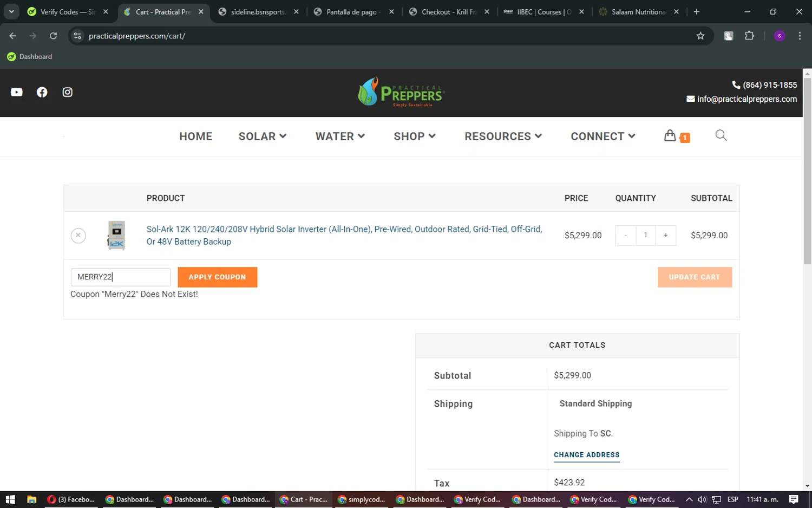
Task: Open the Sol-Ark 12K product link
Action: 344,235
